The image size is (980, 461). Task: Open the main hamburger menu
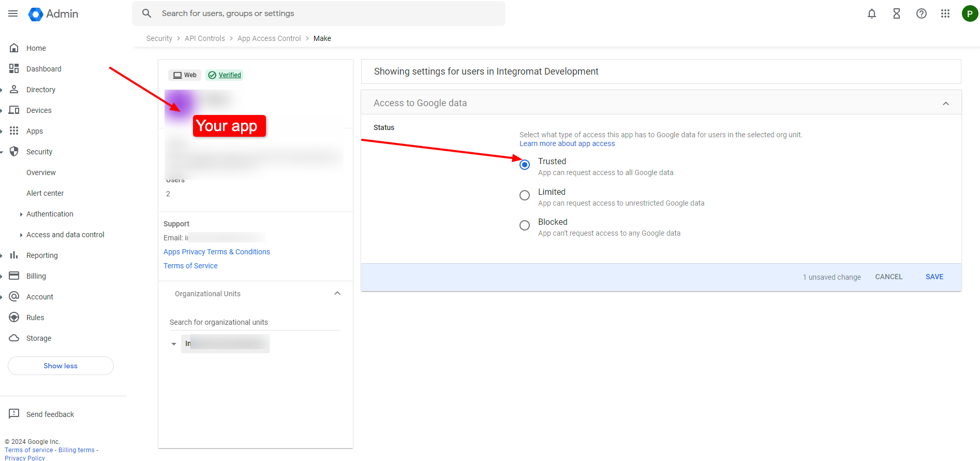(x=13, y=13)
